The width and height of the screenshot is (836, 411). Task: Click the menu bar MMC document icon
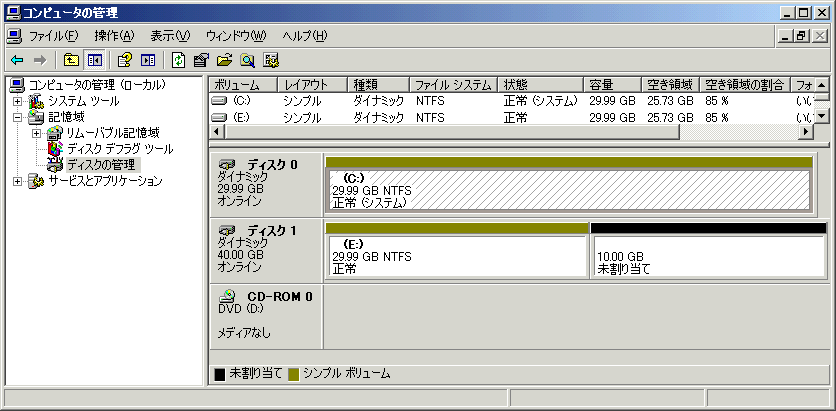coord(14,36)
